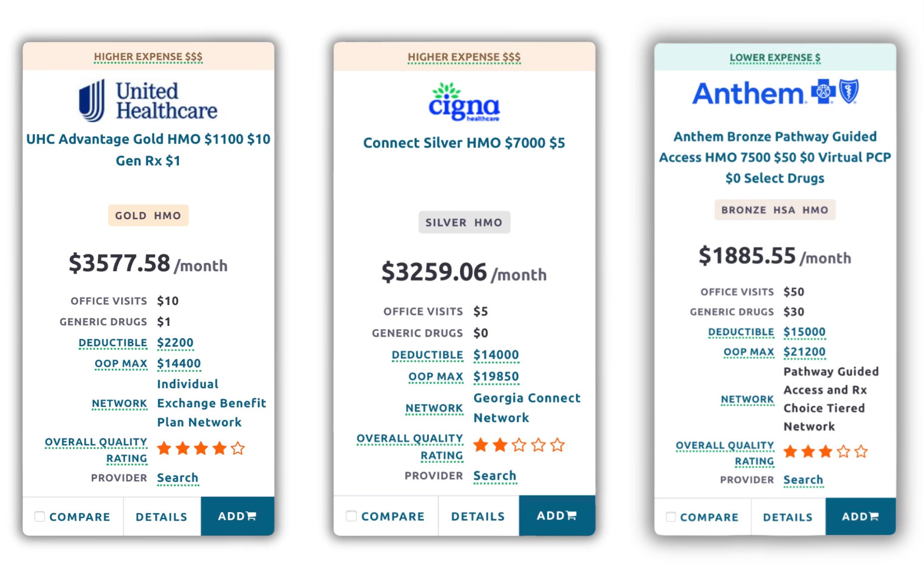
Task: Click the $14000 deductible link on the Cigna card
Action: [x=496, y=355]
